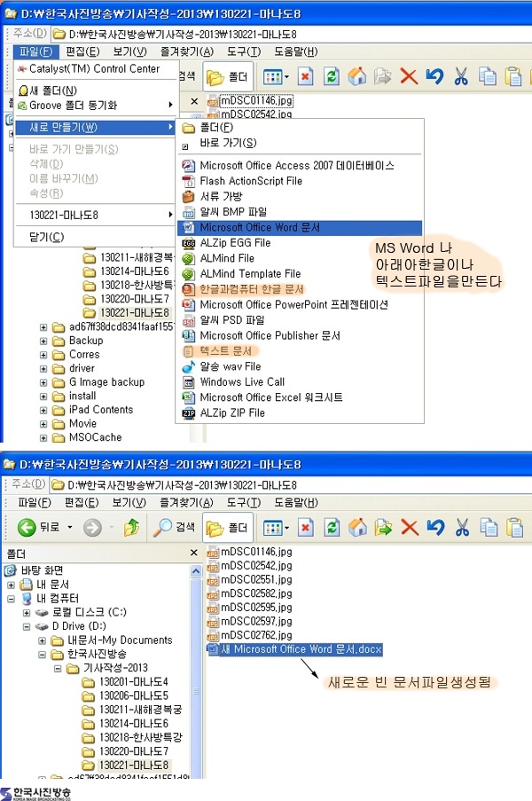532x801 pixels.
Task: Click the red X Delete icon in lower toolbar
Action: click(x=410, y=527)
